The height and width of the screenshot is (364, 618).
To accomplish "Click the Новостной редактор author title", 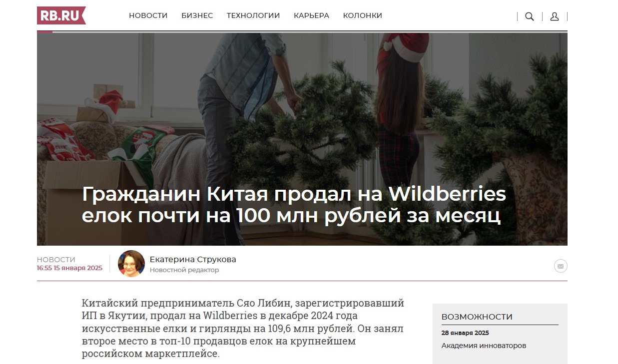I will (x=184, y=270).
